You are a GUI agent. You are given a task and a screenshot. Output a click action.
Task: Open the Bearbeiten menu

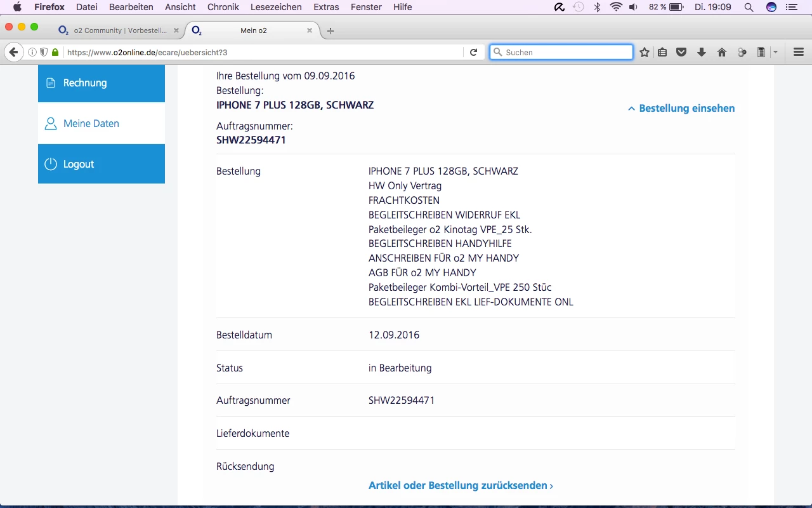click(131, 7)
